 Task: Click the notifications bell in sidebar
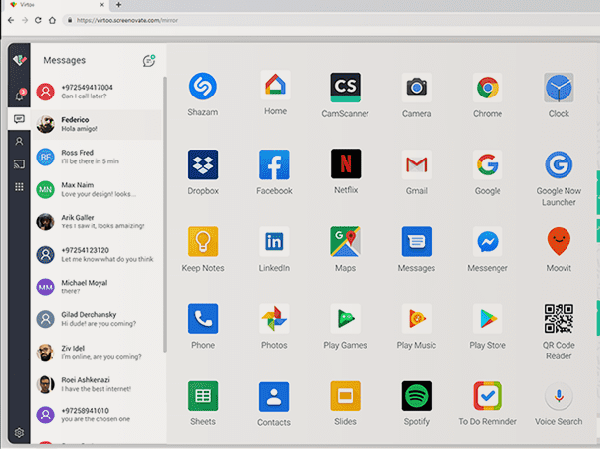tap(18, 96)
